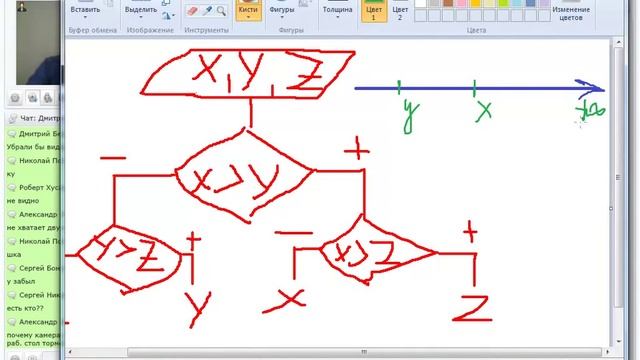
Task: Click chat sender Дмитрий Бе
Action: pos(40,134)
